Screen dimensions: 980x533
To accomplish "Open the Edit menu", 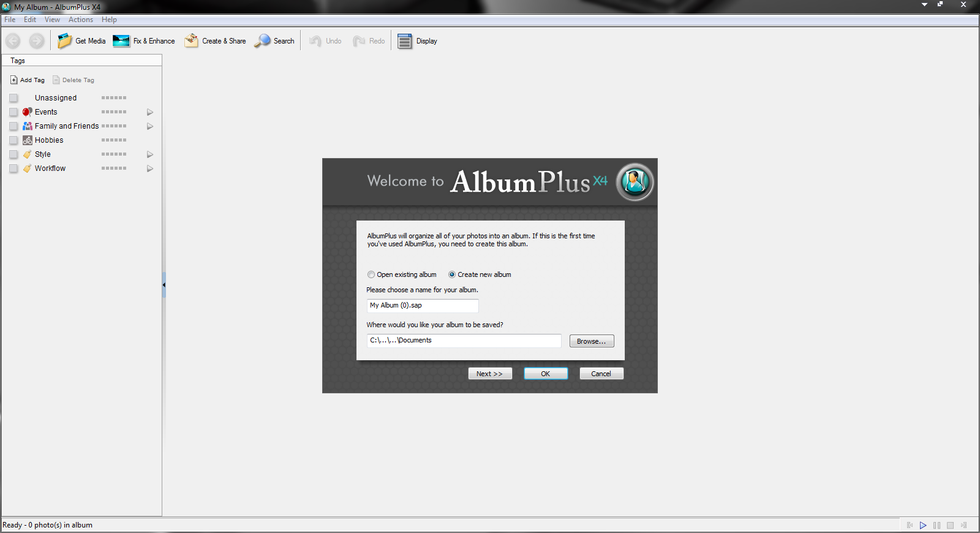I will [30, 20].
